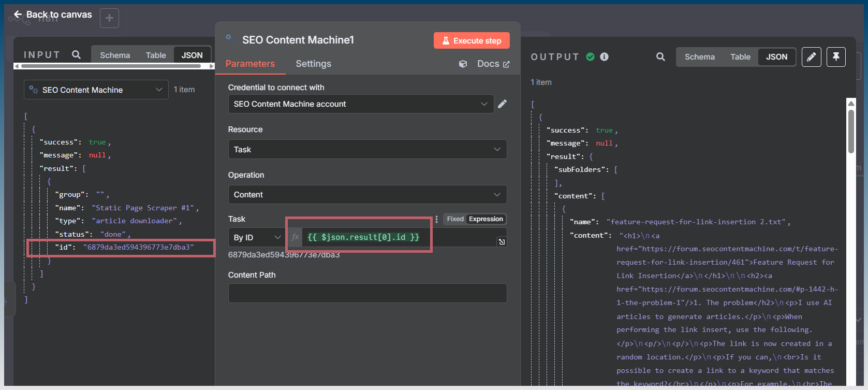Open the Resource dropdown showing Task

(367, 149)
